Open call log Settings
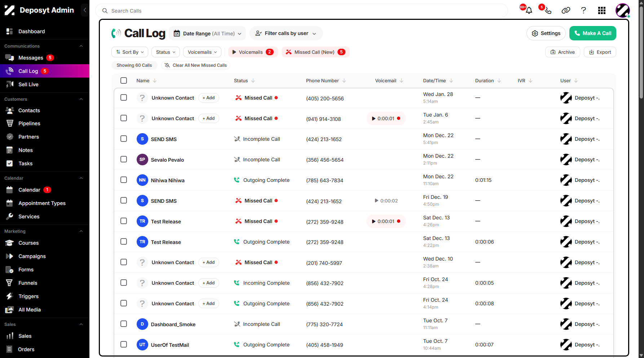The image size is (644, 358). click(546, 33)
